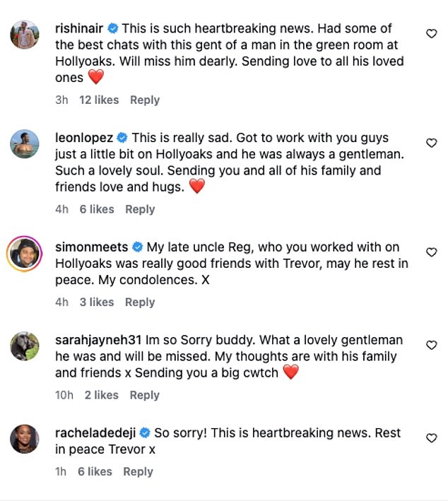The height and width of the screenshot is (501, 448).
Task: Reply to rishinair's comment
Action: tap(145, 100)
